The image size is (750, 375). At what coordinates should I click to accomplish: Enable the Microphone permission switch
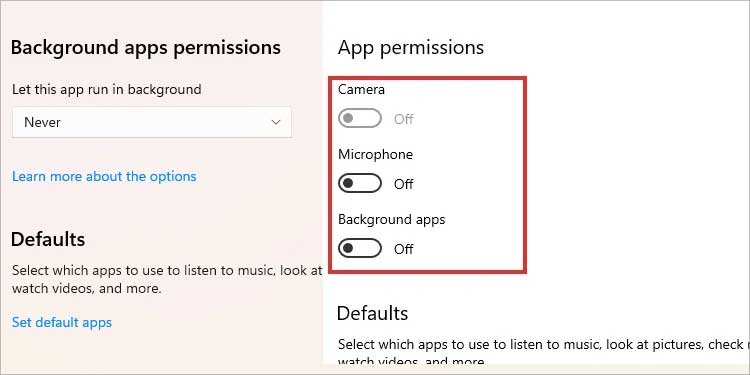coord(360,184)
